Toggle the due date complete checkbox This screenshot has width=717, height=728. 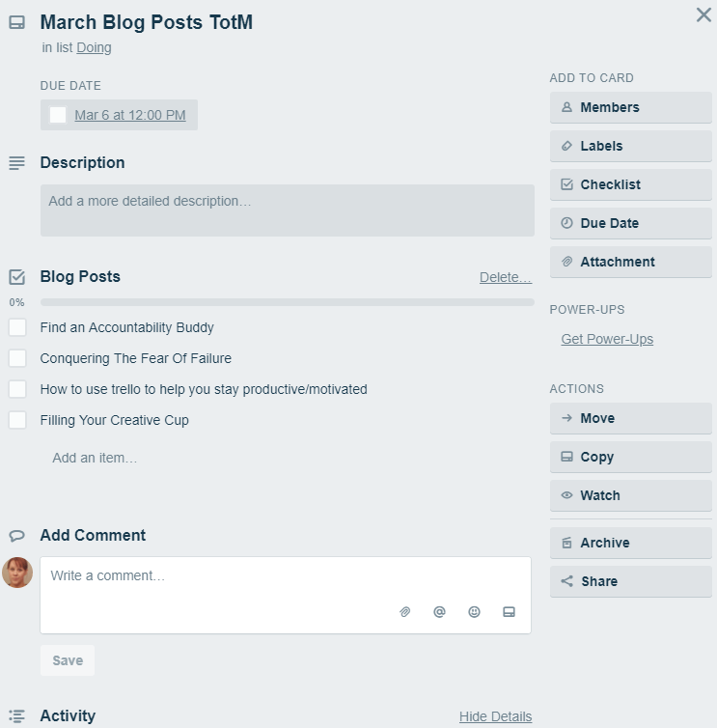58,115
